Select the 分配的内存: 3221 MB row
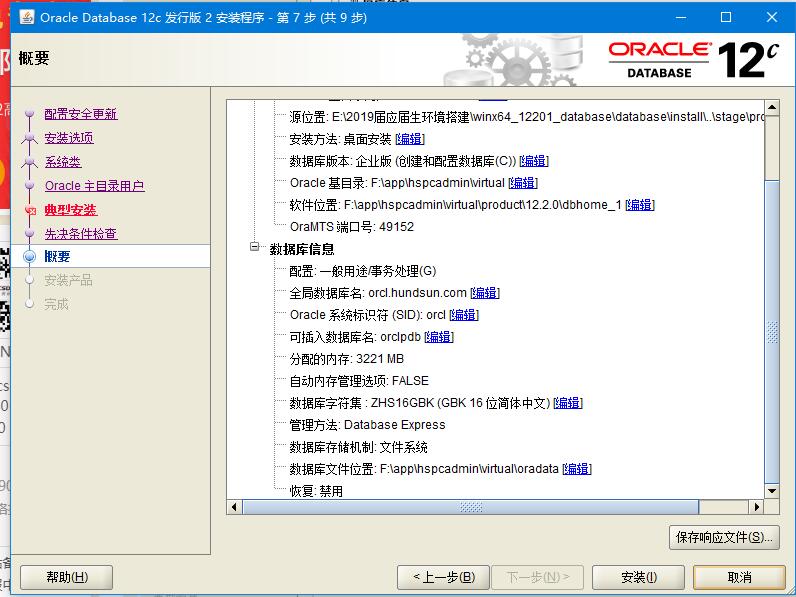The image size is (796, 597). pyautogui.click(x=347, y=359)
